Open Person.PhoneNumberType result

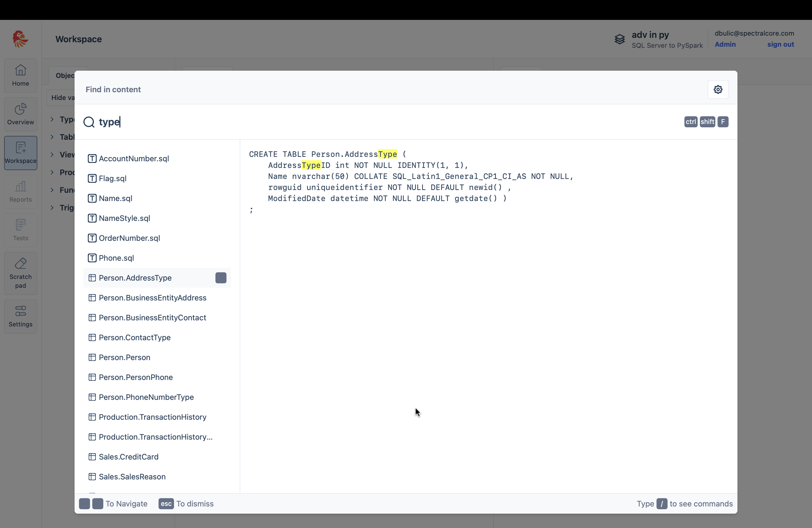click(146, 397)
